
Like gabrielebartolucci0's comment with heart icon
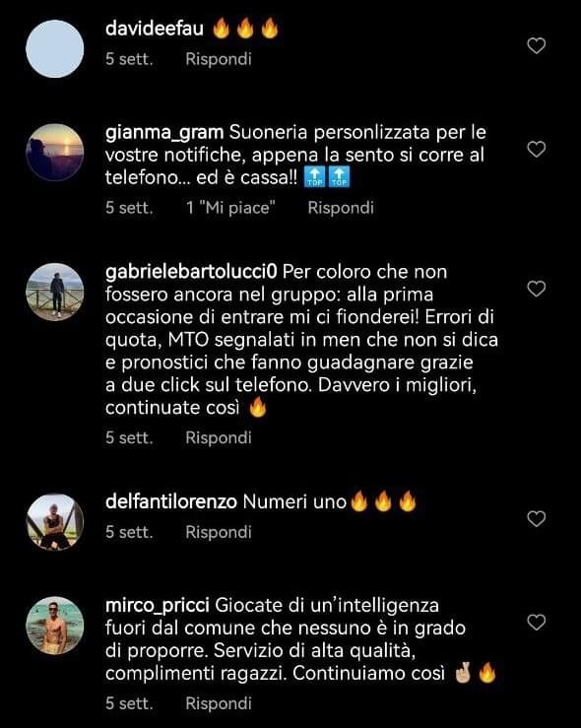pos(537,289)
